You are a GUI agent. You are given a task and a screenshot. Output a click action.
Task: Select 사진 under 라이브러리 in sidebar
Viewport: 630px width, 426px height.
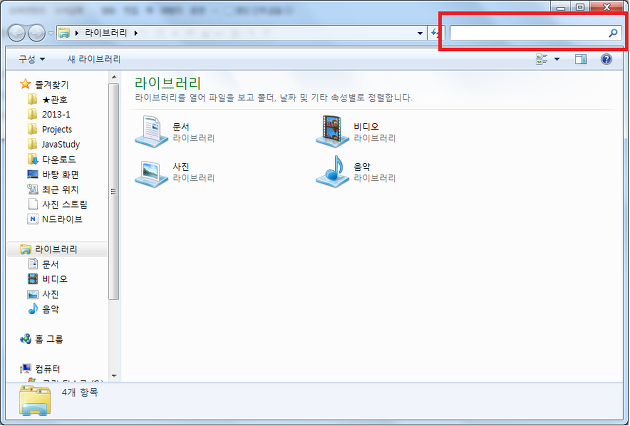51,294
